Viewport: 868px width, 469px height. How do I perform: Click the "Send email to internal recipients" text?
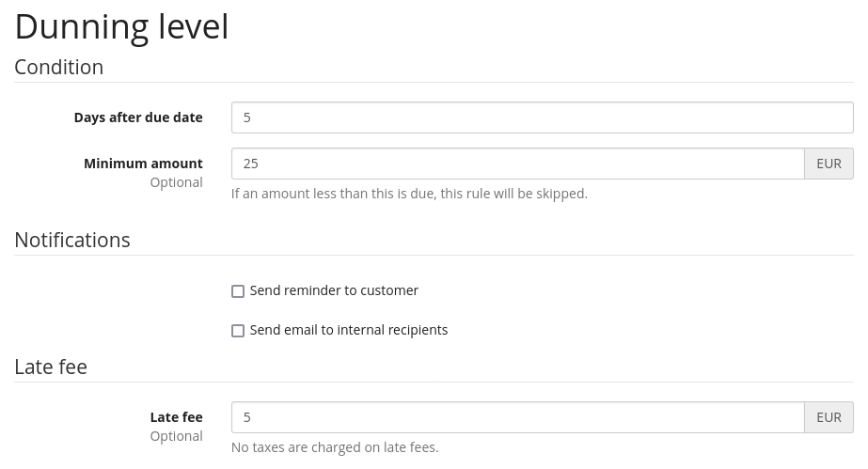pyautogui.click(x=349, y=331)
